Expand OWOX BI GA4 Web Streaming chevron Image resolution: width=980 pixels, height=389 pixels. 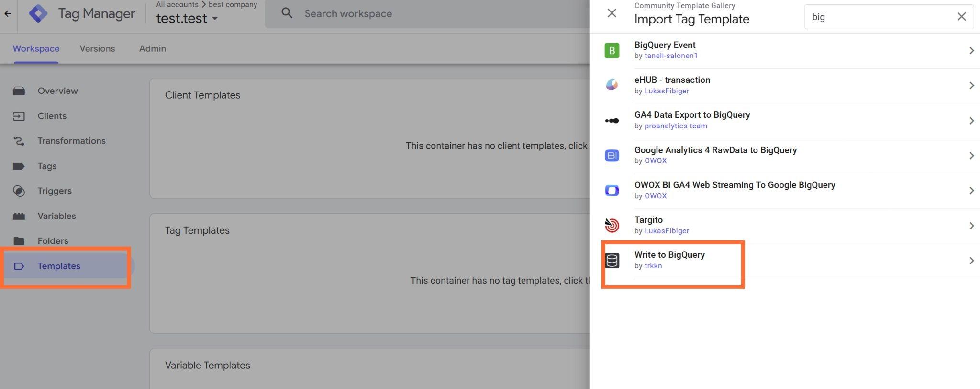click(x=971, y=191)
